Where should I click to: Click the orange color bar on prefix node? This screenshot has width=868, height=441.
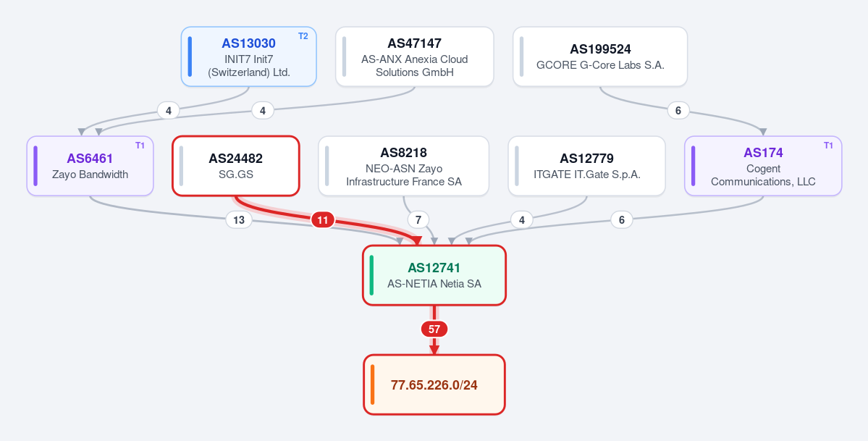(x=373, y=385)
